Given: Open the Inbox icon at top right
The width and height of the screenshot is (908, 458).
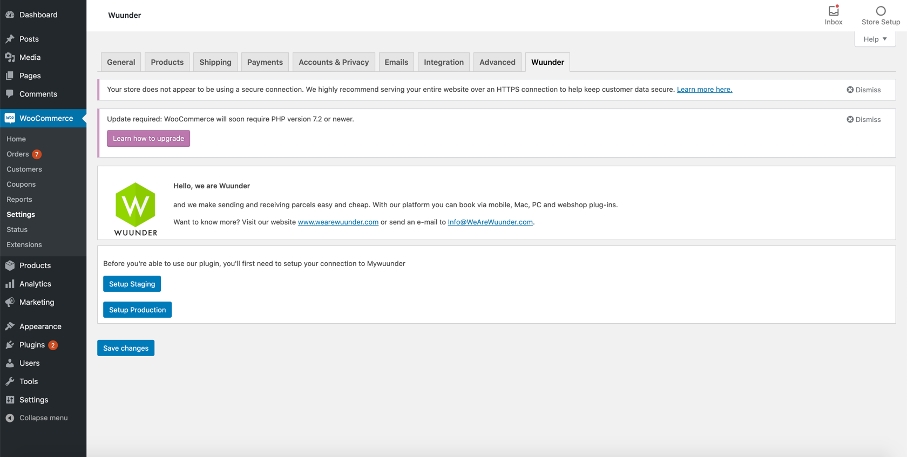Looking at the screenshot, I should pos(833,11).
